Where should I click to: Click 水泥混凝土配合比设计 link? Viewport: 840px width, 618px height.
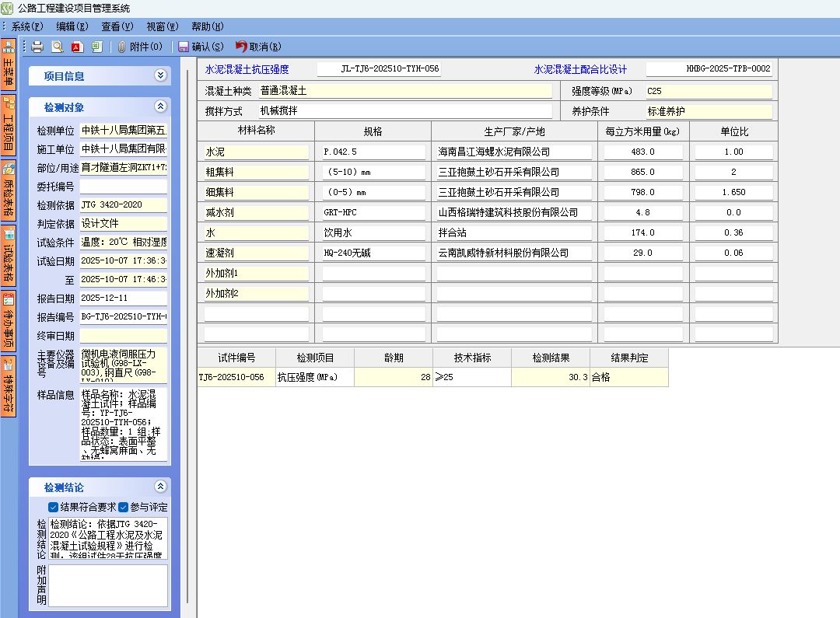(580, 69)
